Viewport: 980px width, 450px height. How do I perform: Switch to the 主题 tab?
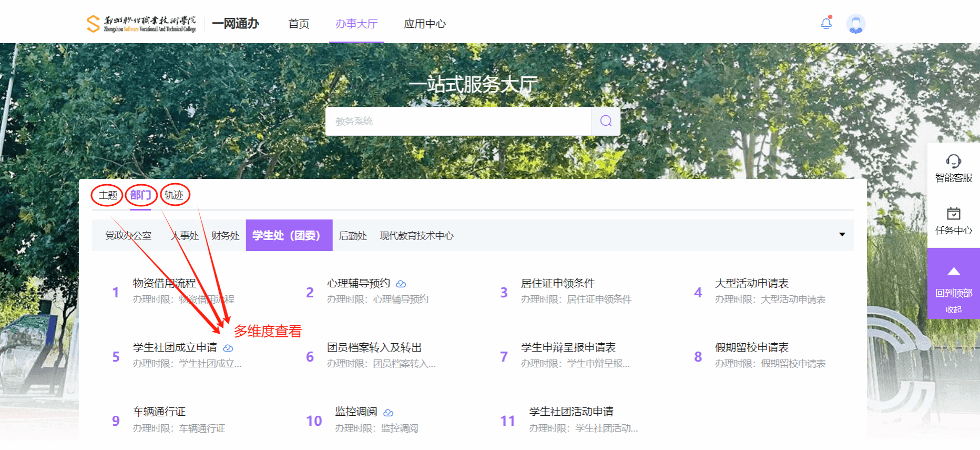tap(108, 195)
